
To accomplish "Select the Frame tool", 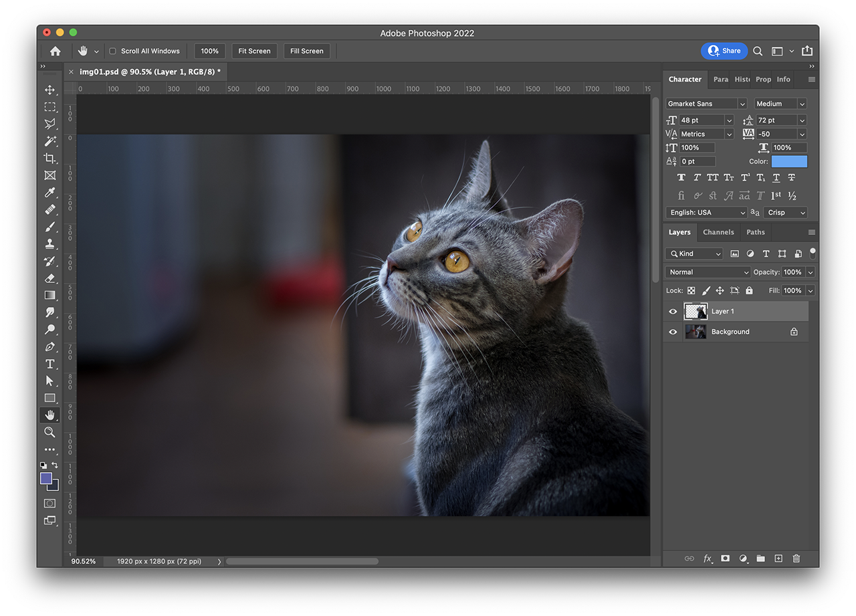I will pos(49,175).
